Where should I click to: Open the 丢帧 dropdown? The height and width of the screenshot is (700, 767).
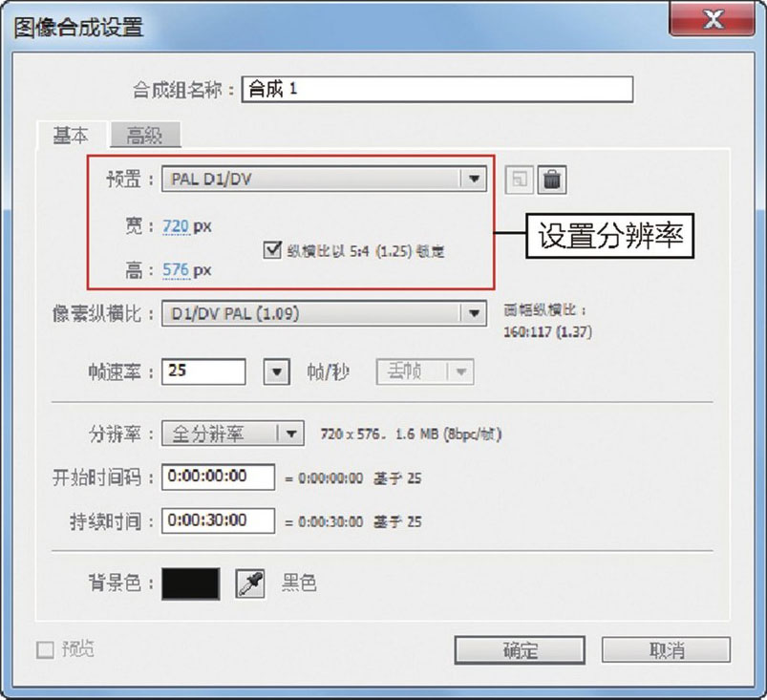pyautogui.click(x=425, y=371)
